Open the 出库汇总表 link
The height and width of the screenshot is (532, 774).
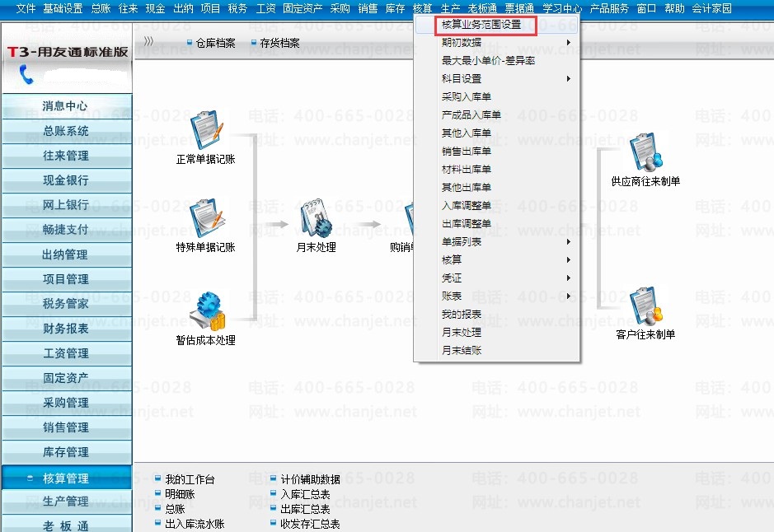pyautogui.click(x=305, y=509)
